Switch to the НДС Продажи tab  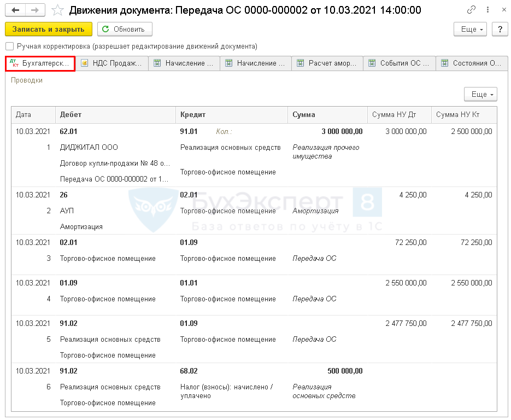[112, 63]
